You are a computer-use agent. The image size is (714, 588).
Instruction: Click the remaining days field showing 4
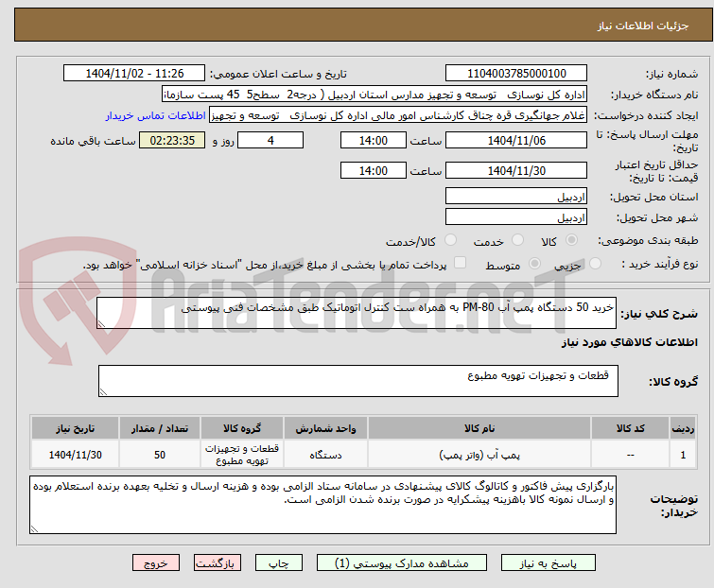tap(270, 141)
